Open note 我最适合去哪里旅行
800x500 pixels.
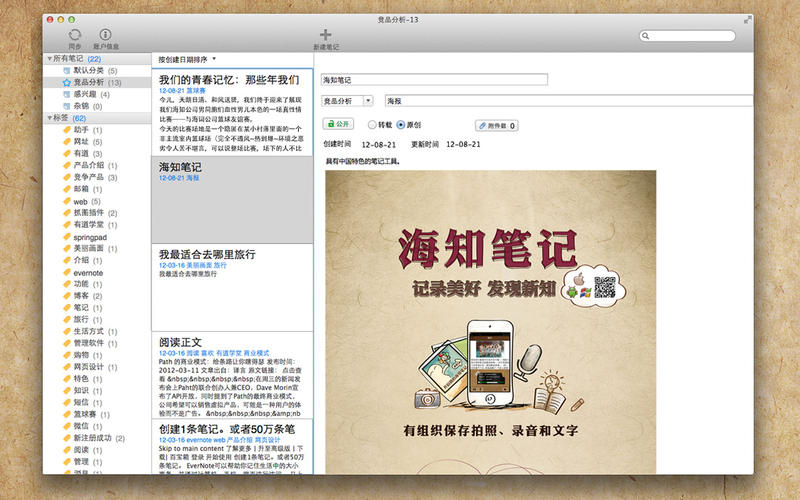tap(232, 288)
